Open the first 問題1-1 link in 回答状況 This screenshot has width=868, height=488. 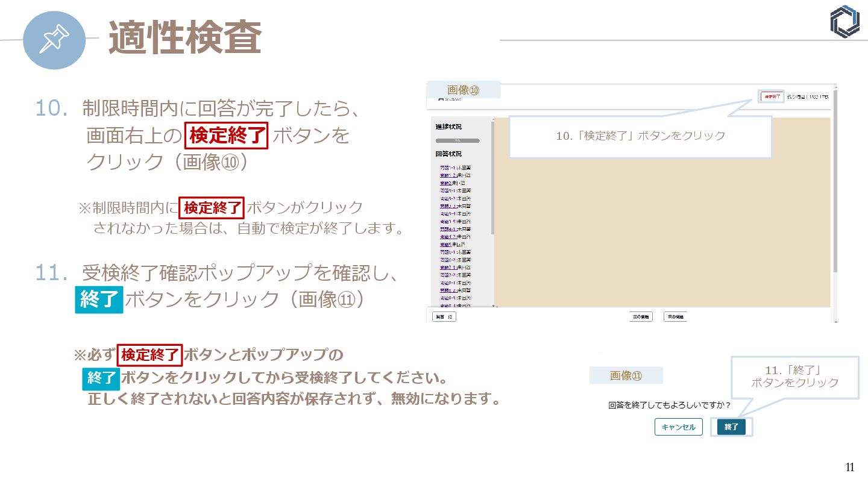point(447,167)
